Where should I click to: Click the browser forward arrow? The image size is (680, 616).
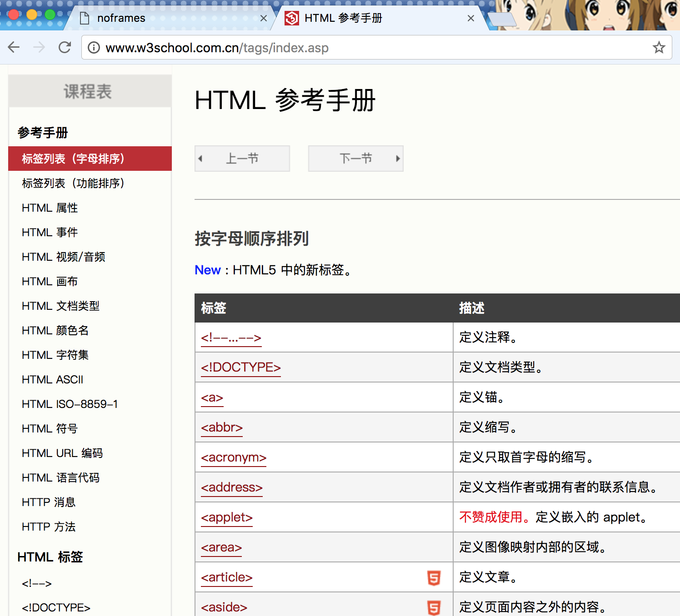pyautogui.click(x=39, y=47)
